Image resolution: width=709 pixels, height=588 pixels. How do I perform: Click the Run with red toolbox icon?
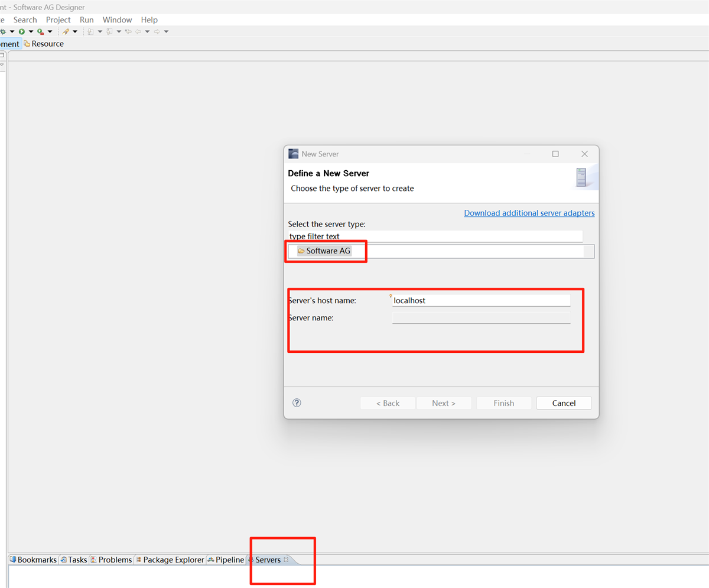click(41, 31)
